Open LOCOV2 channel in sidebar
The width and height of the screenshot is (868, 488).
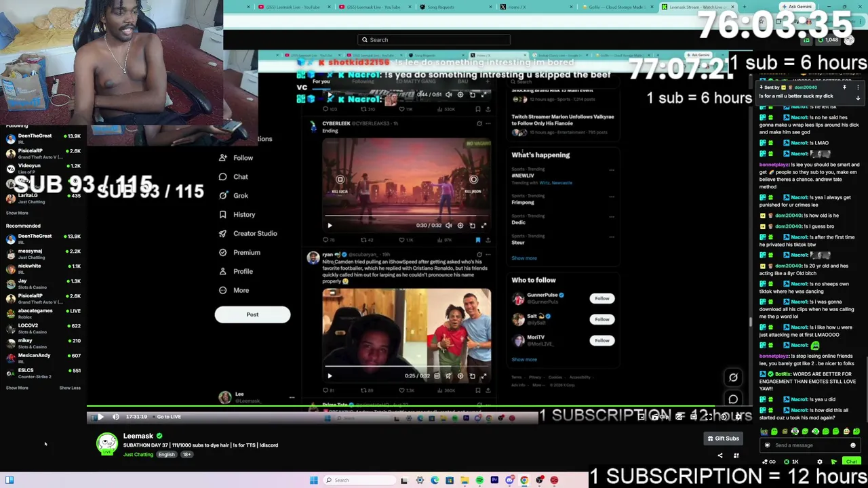point(42,328)
